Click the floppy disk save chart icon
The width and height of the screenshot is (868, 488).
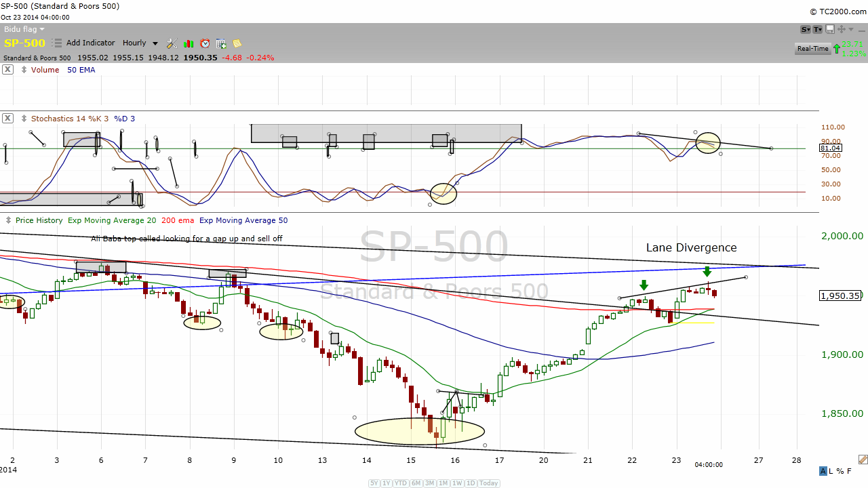point(830,29)
